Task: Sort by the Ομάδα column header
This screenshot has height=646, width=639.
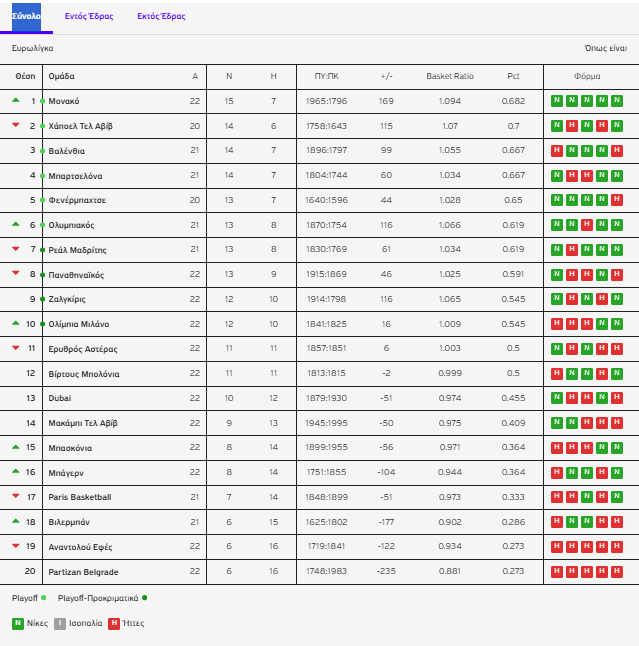Action: point(62,76)
